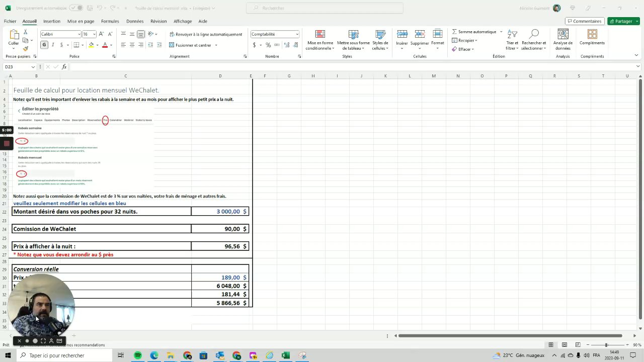Click the cell borders icon

pos(77,45)
